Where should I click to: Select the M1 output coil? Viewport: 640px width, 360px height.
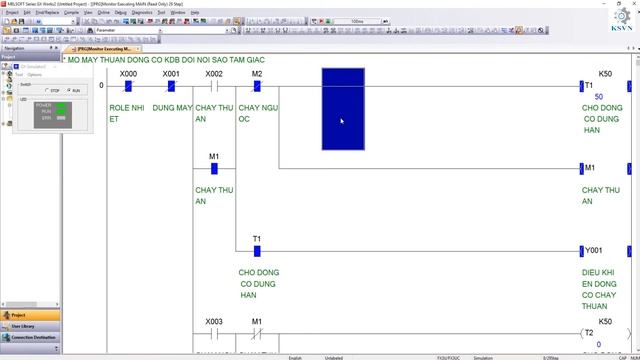pos(605,169)
